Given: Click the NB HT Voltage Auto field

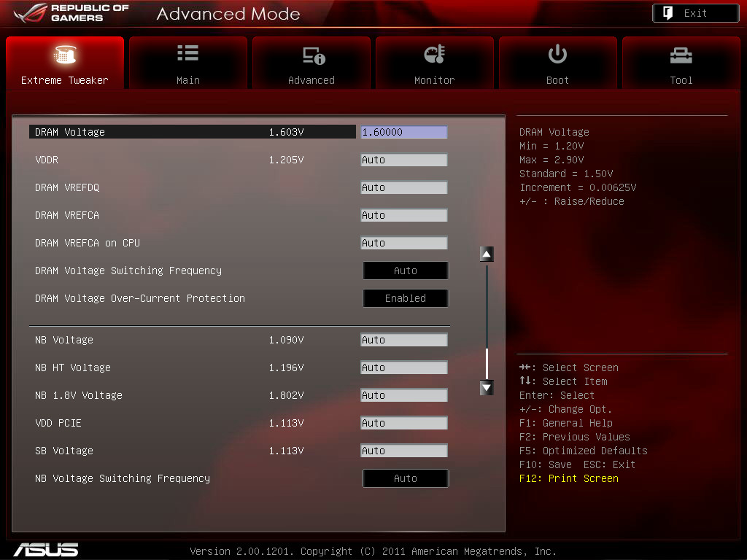Looking at the screenshot, I should (x=403, y=367).
